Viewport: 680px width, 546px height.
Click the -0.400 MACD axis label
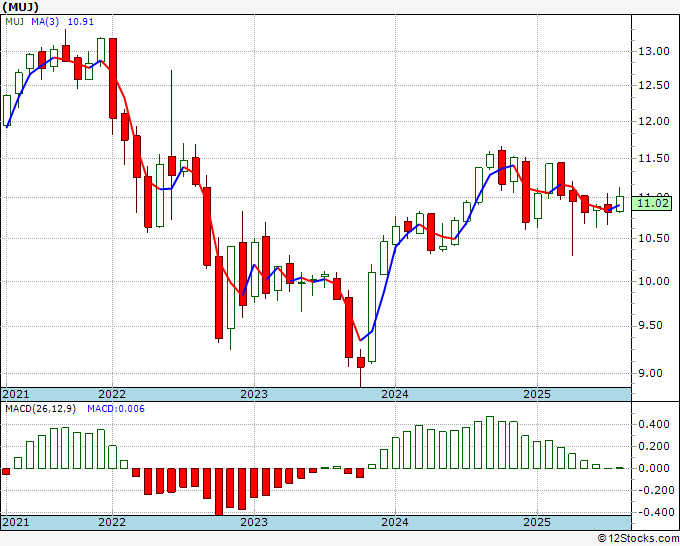point(654,513)
